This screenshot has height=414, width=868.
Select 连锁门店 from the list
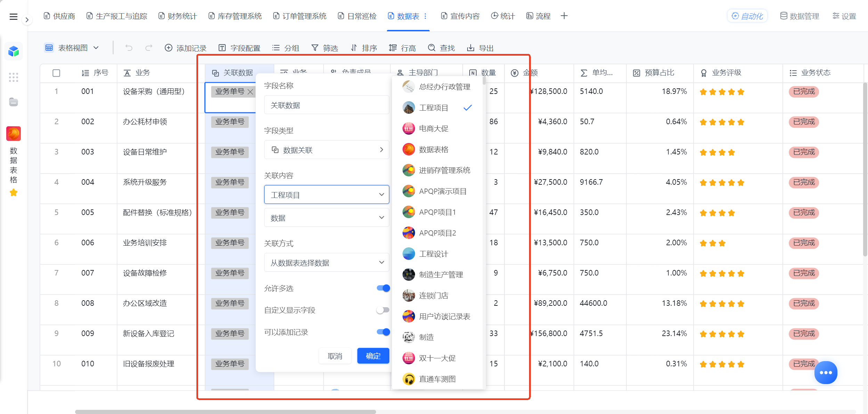pyautogui.click(x=437, y=295)
